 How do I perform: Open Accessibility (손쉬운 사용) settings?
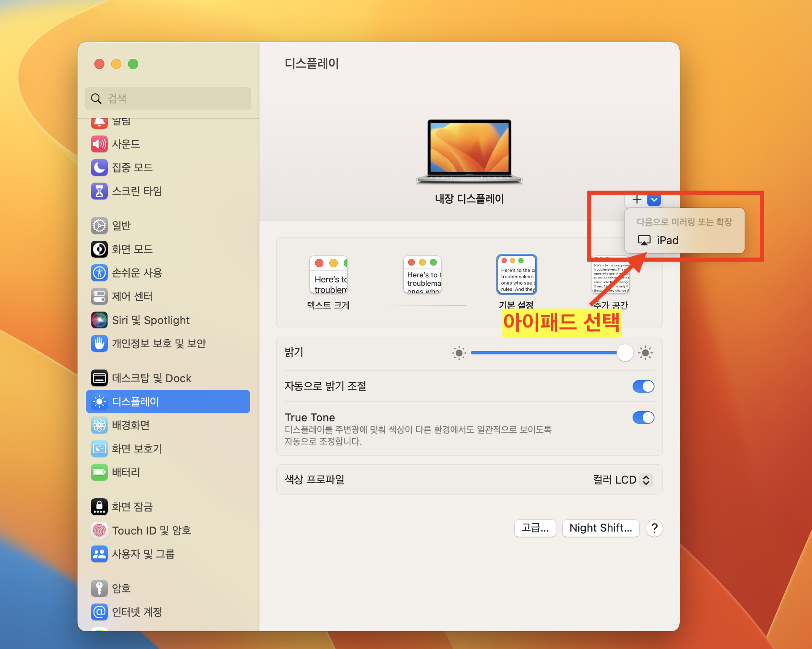[x=138, y=273]
